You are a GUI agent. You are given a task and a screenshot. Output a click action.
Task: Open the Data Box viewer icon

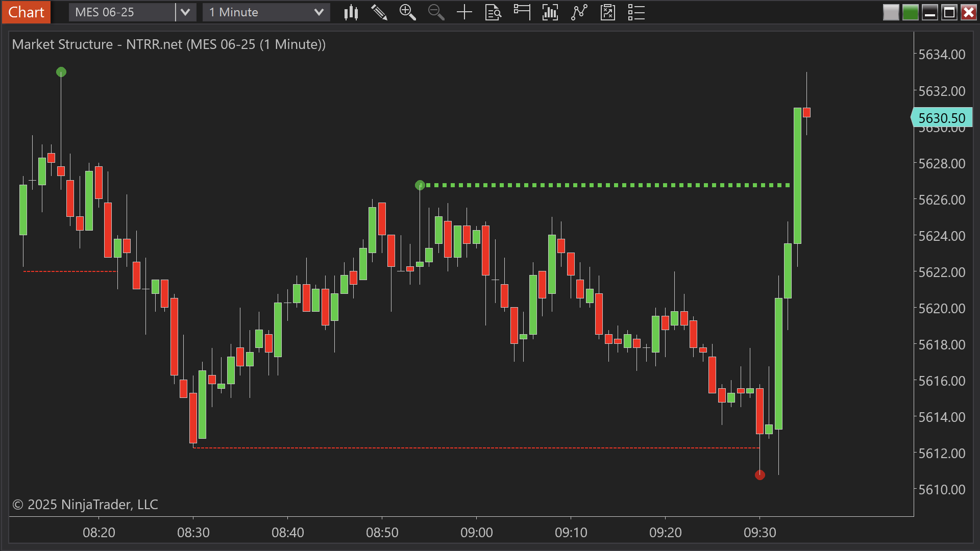[x=493, y=12]
